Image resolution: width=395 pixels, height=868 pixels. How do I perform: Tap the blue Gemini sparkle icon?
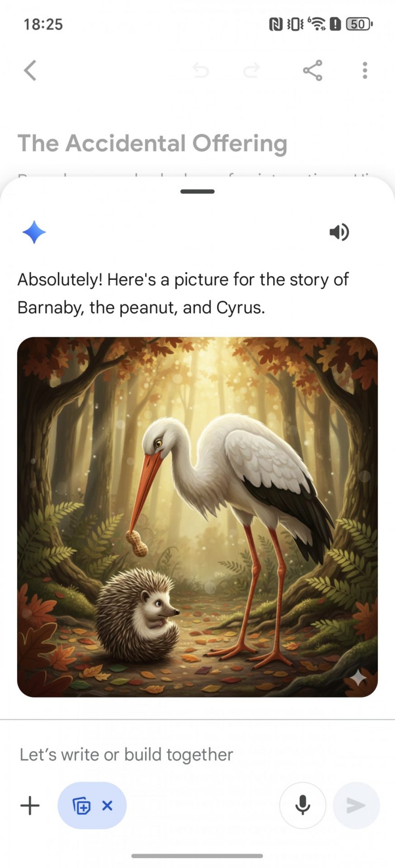[x=34, y=232]
